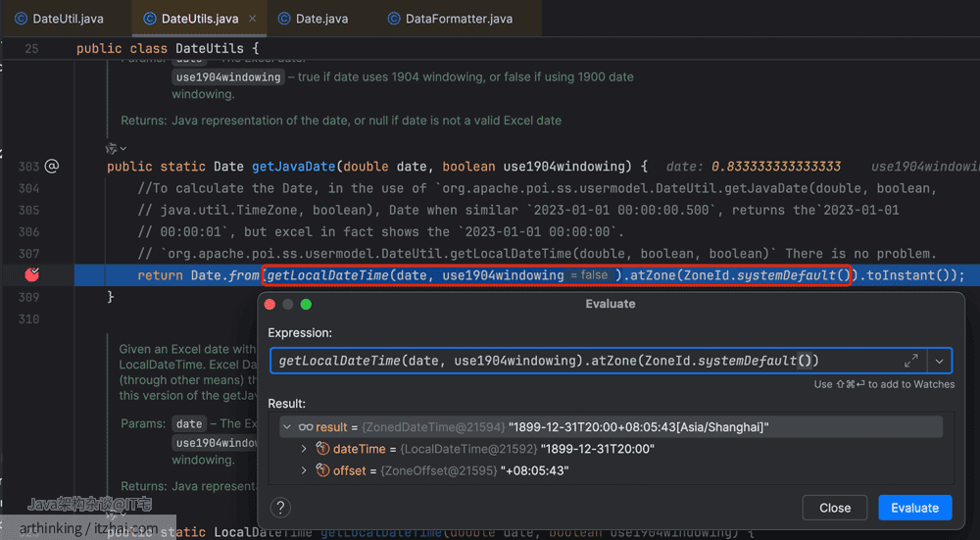Click the dateTime value "1899-12-31T20:00"
The height and width of the screenshot is (540, 980).
click(x=597, y=449)
